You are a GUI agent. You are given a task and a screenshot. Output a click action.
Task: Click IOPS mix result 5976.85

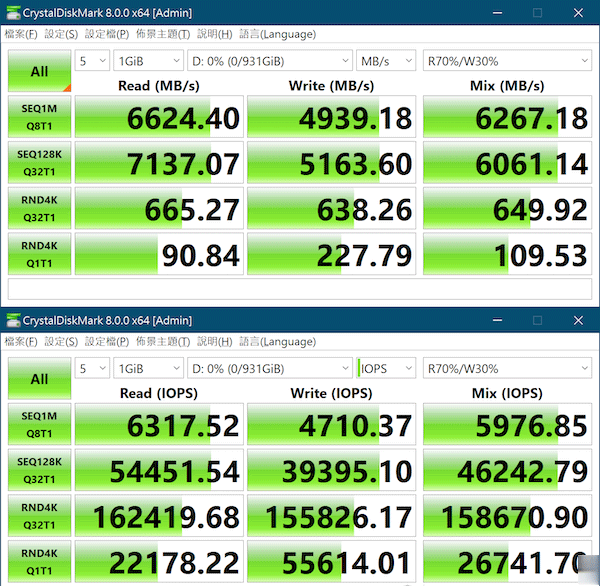tap(507, 424)
